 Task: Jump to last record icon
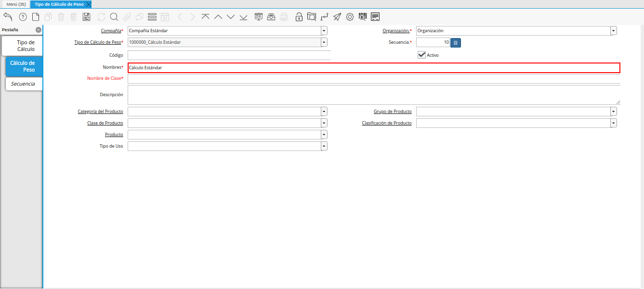(243, 17)
